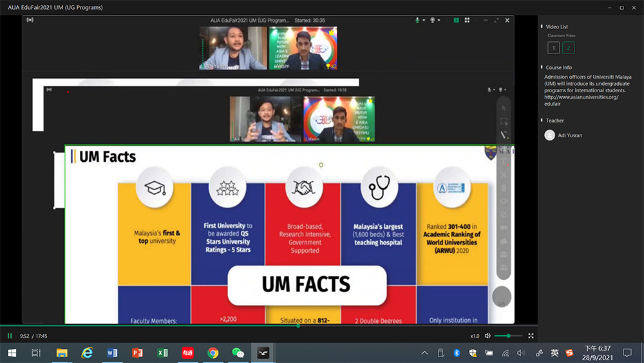Seek on the video progress bar
The image size is (644, 363).
[269, 326]
